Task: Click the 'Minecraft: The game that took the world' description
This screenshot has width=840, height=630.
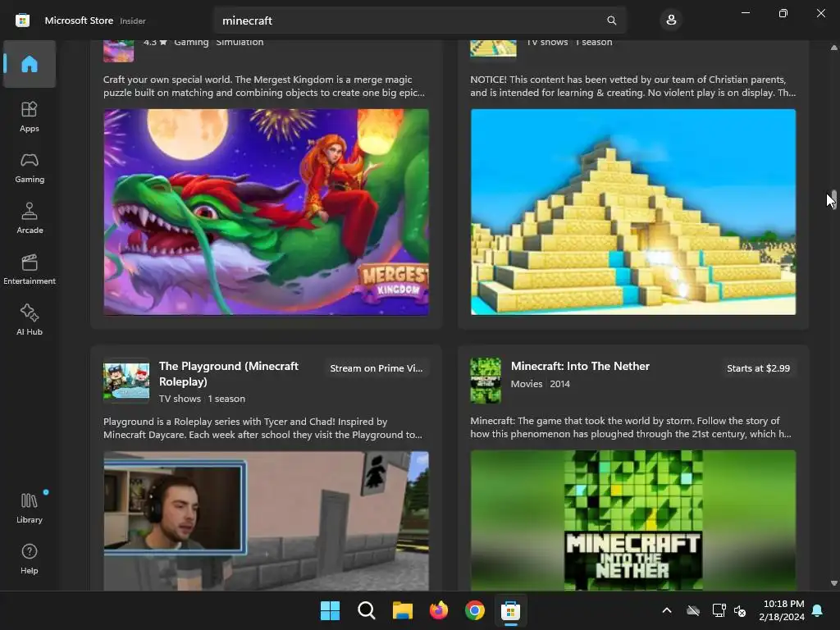Action: (x=631, y=427)
